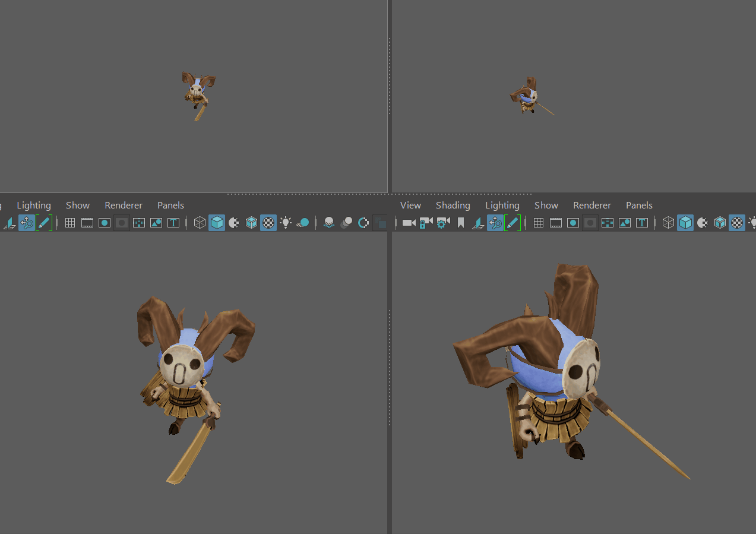This screenshot has width=756, height=534.
Task: Open View menu of right viewport
Action: point(410,205)
